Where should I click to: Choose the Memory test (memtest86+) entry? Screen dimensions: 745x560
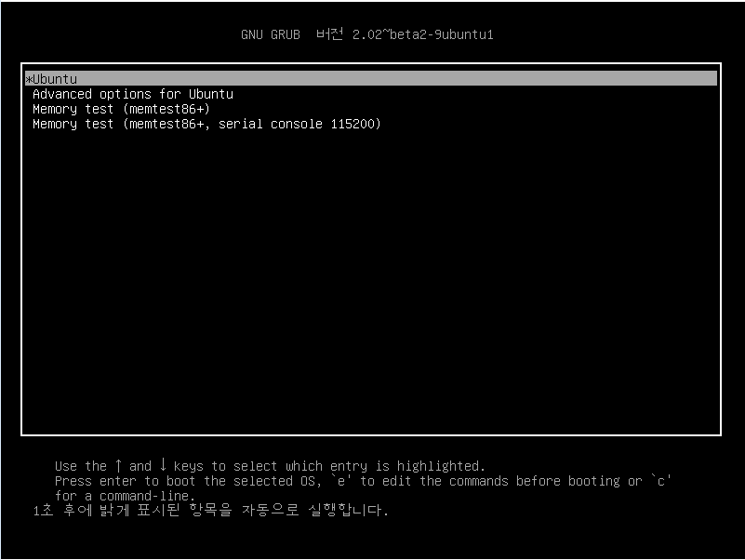coord(121,109)
